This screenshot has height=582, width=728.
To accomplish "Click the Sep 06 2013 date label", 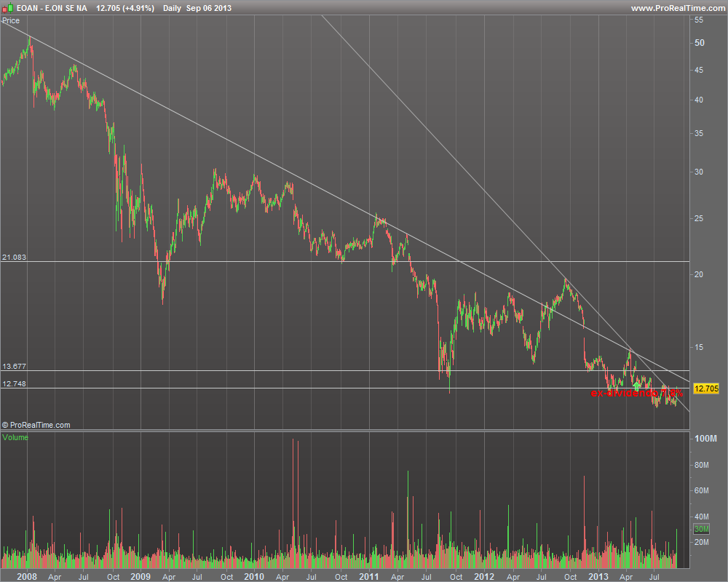I will (208, 8).
